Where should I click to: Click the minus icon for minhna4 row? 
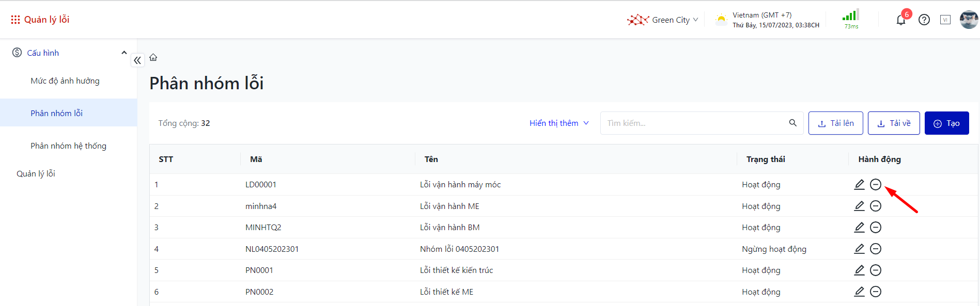point(876,206)
